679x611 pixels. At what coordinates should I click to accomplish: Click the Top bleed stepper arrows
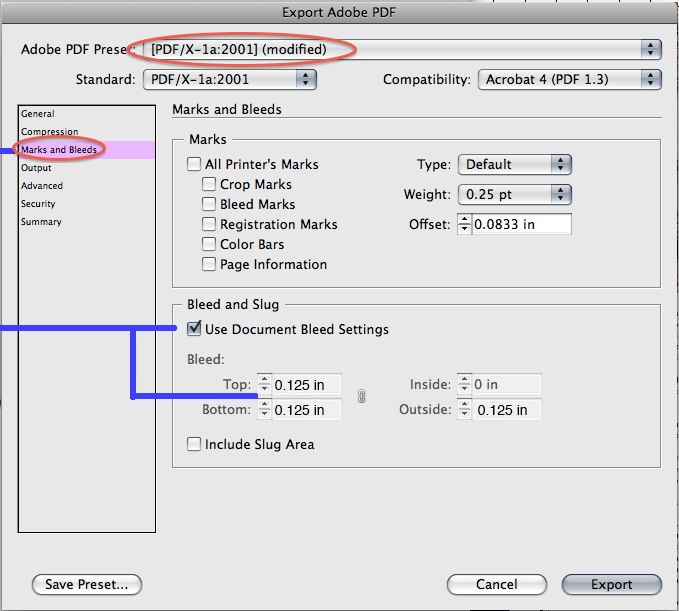(264, 385)
